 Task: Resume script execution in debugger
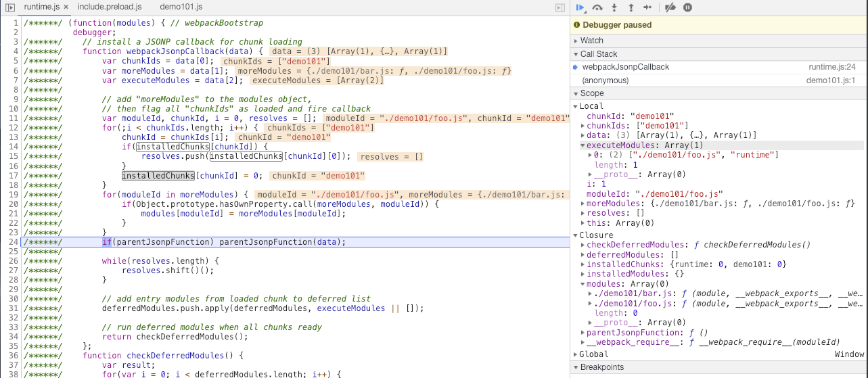580,7
